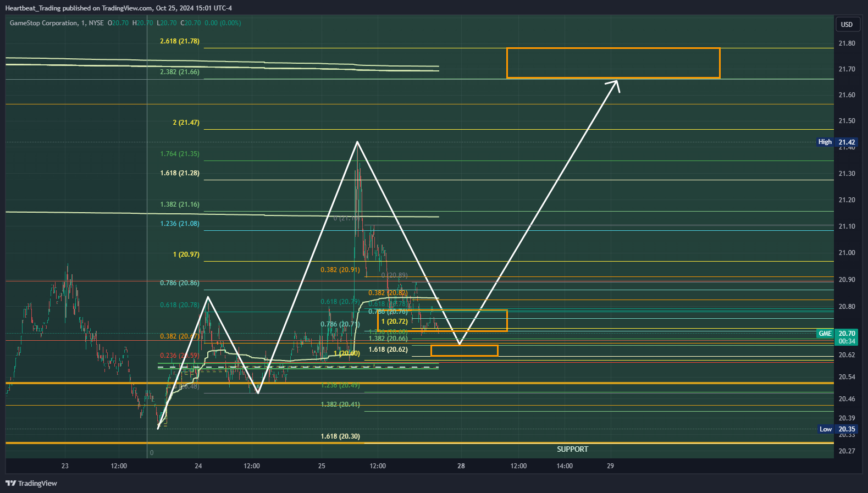Open the USD currency selector

847,24
